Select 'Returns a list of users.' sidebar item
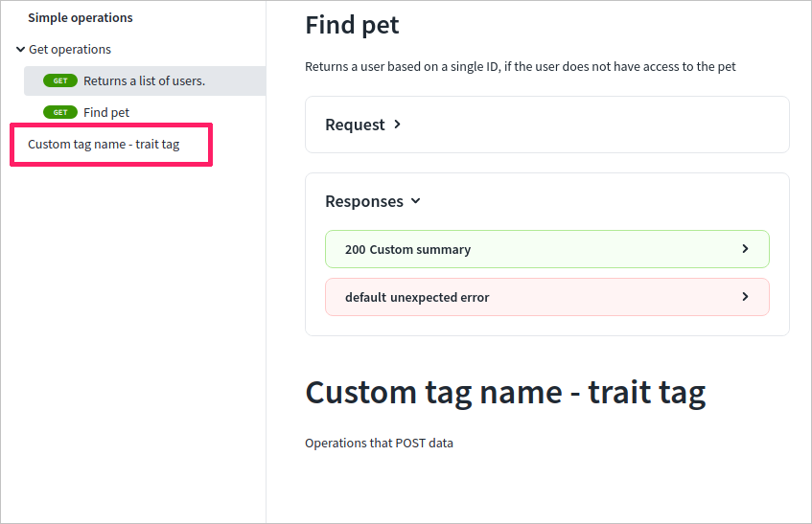 pos(145,80)
